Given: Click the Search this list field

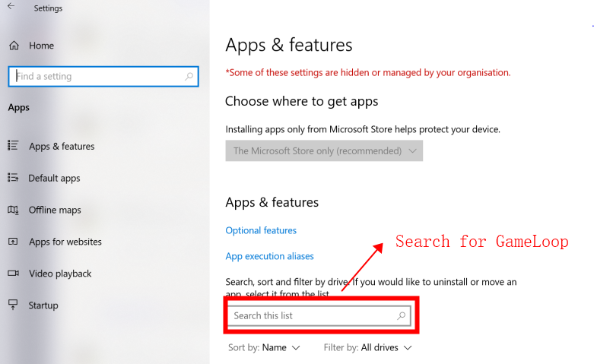Looking at the screenshot, I should 319,315.
